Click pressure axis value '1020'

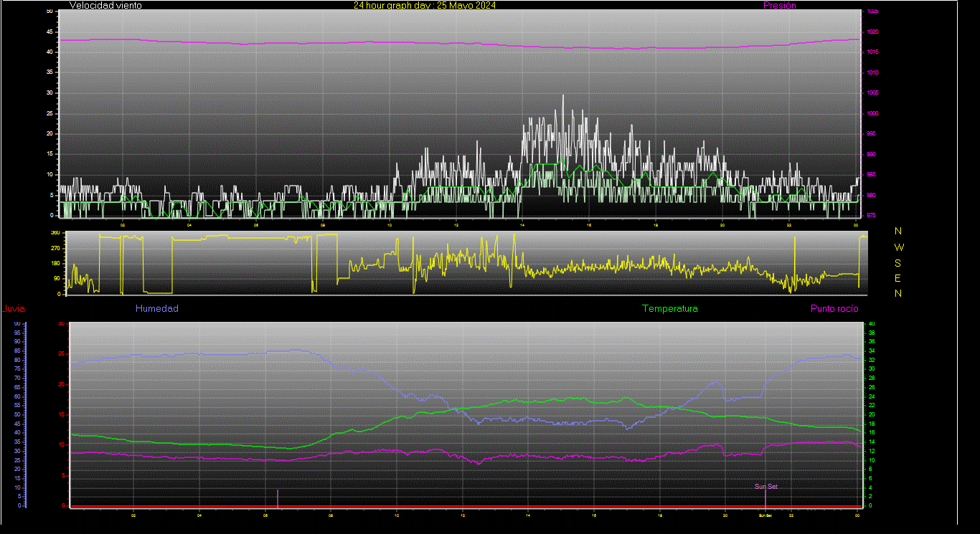872,32
